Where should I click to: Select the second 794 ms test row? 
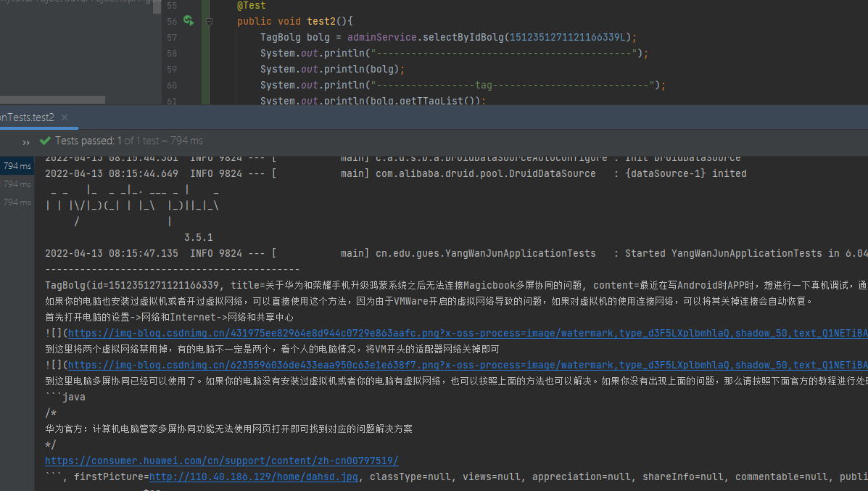17,184
